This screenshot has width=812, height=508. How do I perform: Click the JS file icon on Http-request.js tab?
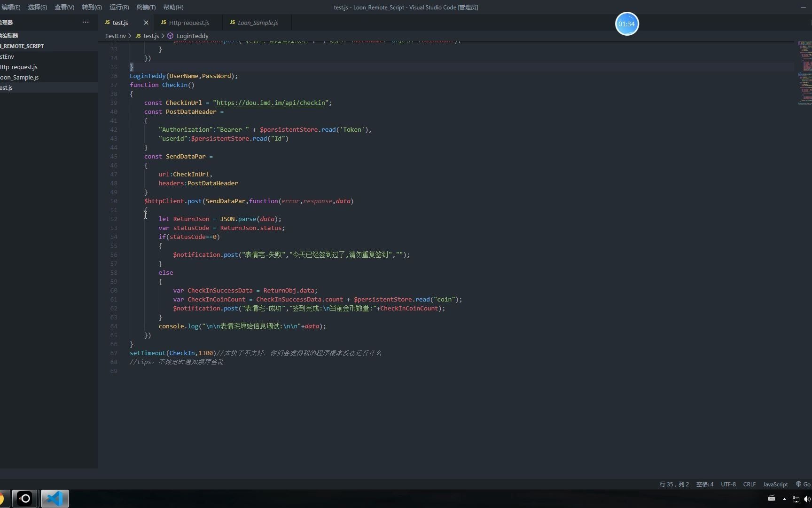point(164,23)
